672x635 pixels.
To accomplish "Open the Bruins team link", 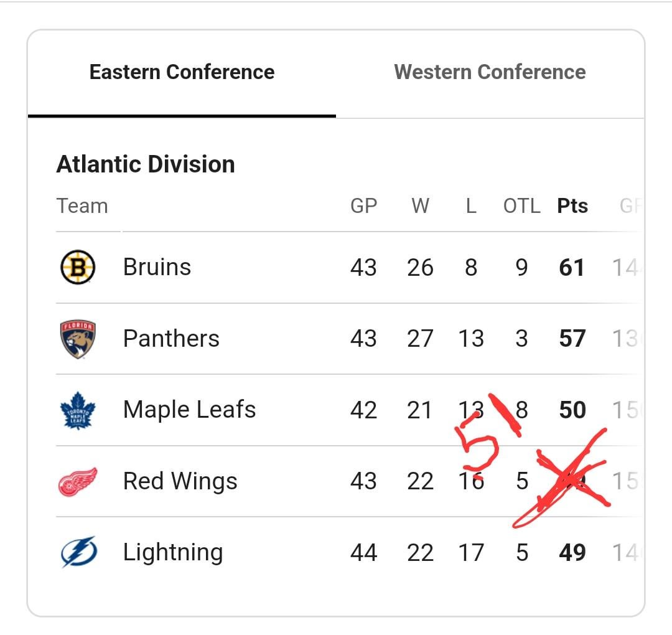I will pos(157,267).
